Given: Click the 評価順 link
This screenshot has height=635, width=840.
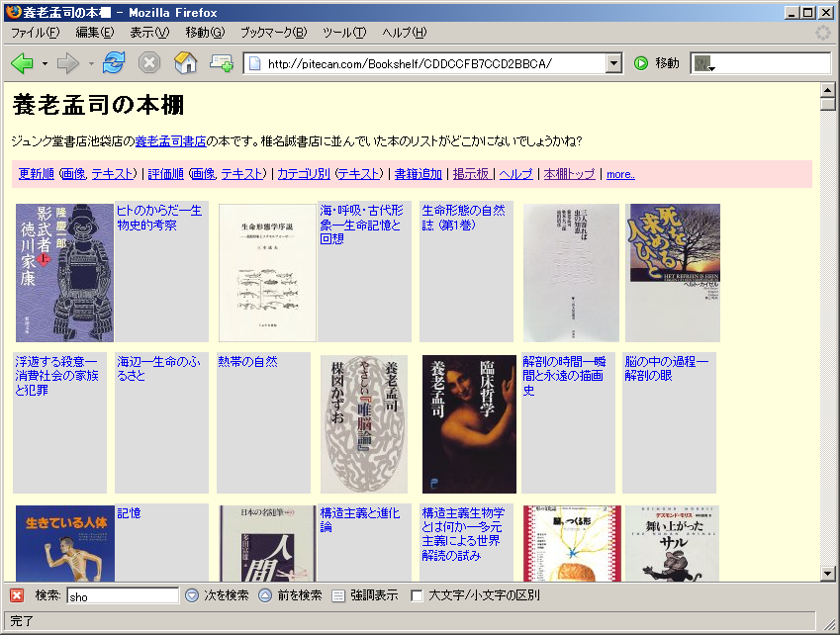Looking at the screenshot, I should [x=165, y=174].
